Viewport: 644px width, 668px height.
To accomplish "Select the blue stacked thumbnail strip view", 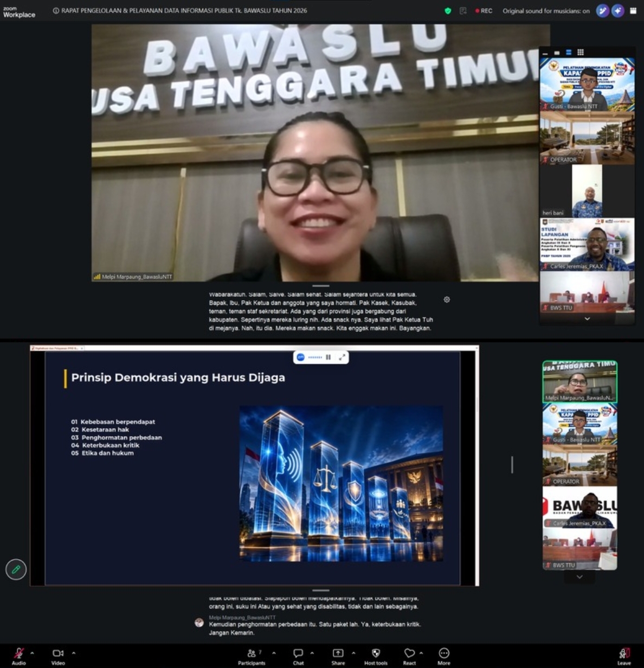I will (x=569, y=53).
